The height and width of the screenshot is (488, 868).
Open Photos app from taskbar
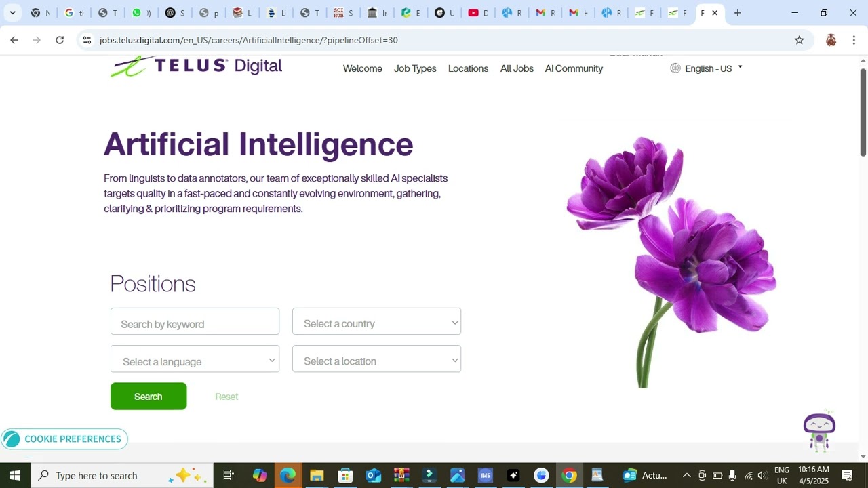click(x=457, y=475)
